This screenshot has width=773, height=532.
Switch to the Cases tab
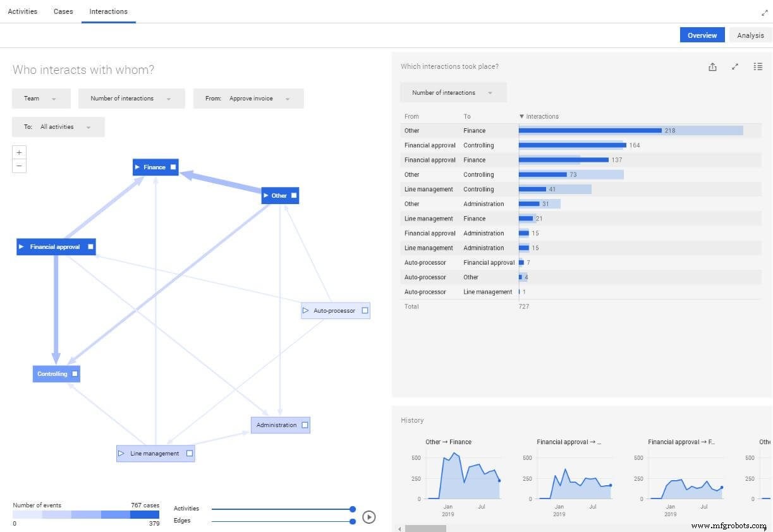pyautogui.click(x=63, y=11)
